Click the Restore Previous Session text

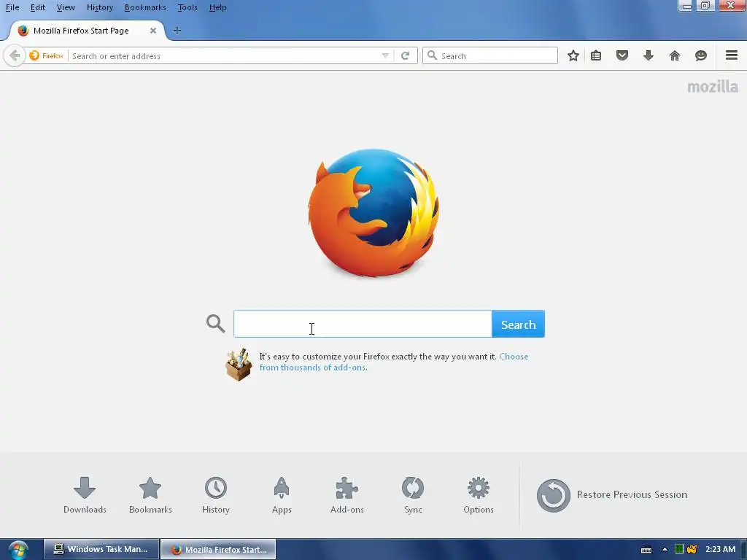pyautogui.click(x=632, y=495)
